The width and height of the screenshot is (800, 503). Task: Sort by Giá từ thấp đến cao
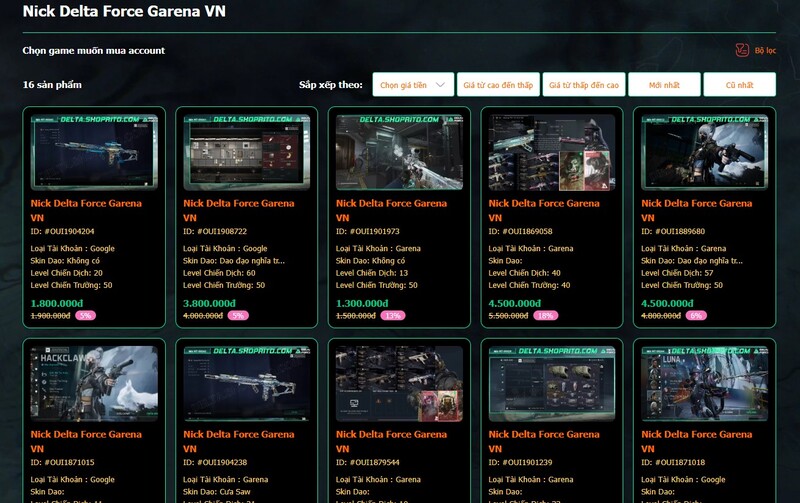pos(584,85)
